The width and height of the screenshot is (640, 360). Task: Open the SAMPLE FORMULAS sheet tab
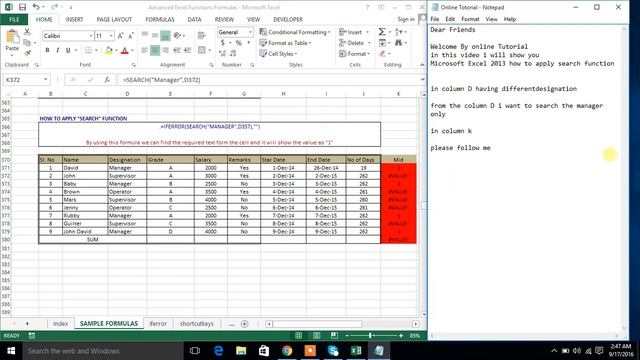[x=109, y=323]
